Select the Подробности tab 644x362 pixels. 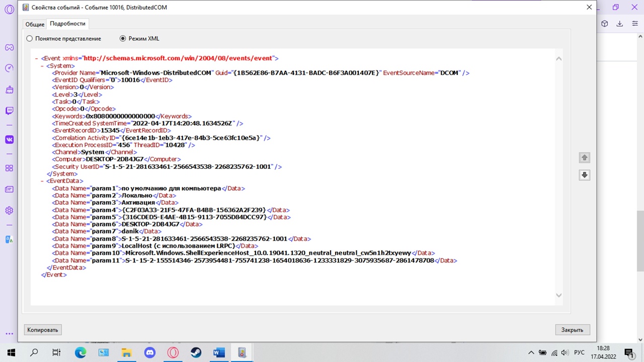67,24
